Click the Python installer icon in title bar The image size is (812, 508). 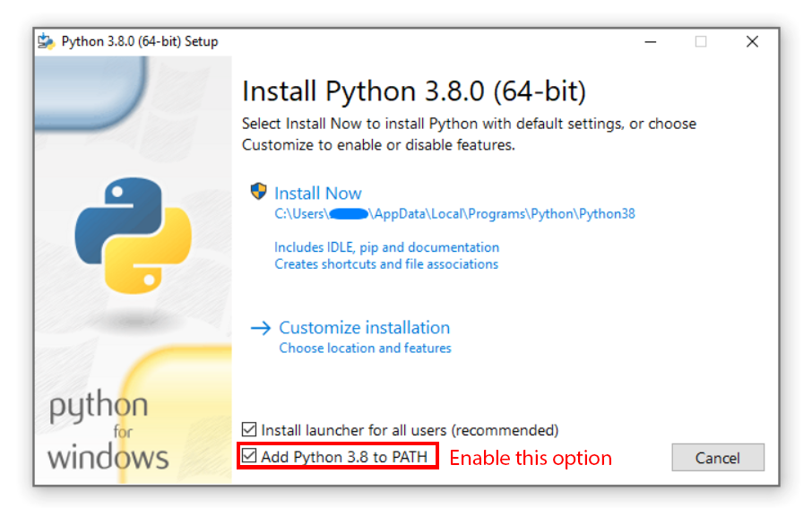46,41
